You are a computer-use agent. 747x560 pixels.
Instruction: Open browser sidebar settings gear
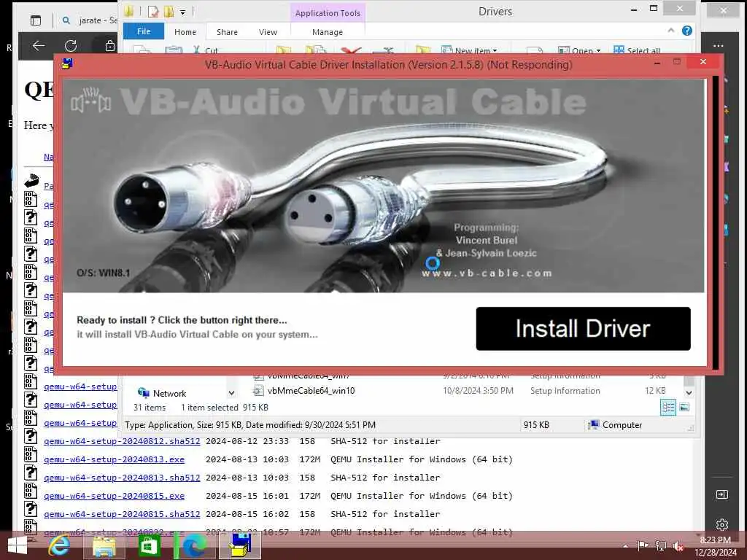[722, 524]
